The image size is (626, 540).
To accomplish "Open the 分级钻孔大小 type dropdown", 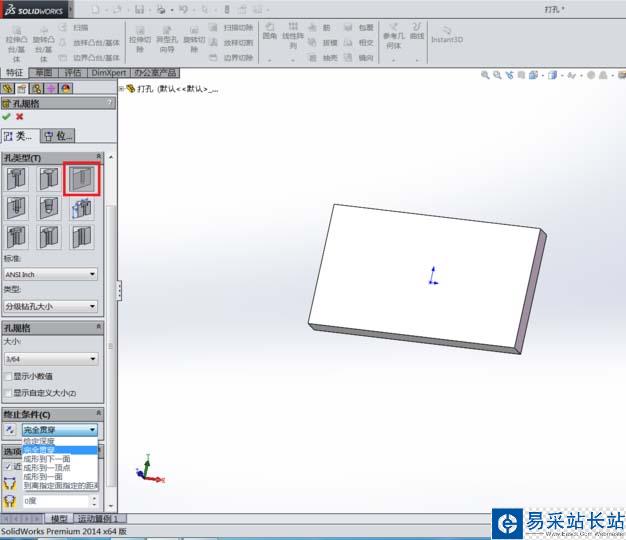I will pyautogui.click(x=50, y=307).
